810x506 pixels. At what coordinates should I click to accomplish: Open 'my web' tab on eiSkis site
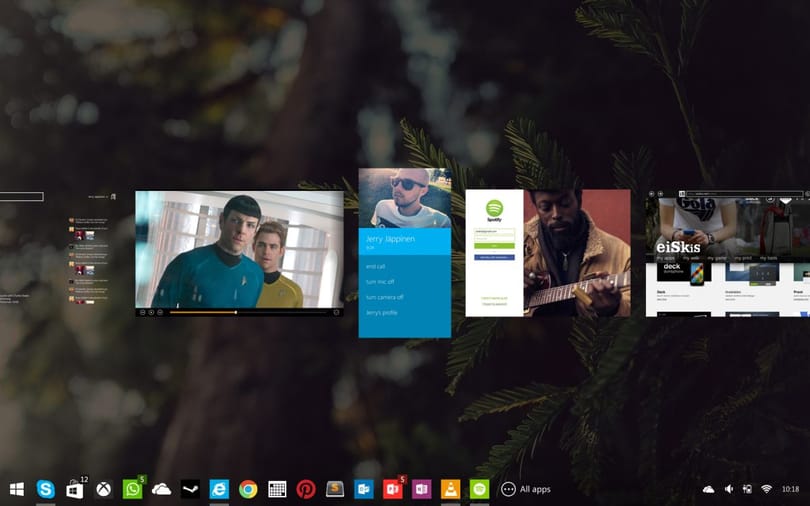(x=691, y=258)
